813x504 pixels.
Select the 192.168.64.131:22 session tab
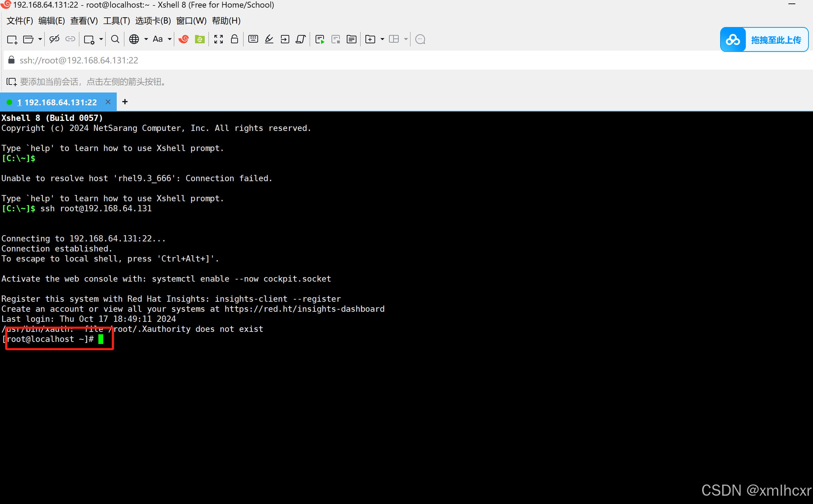click(57, 102)
